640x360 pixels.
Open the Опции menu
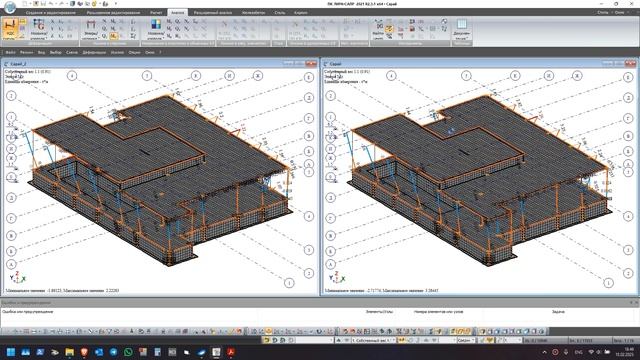[x=134, y=52]
